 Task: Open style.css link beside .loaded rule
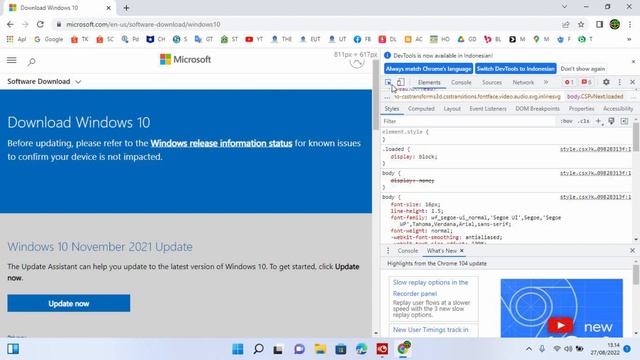[595, 149]
